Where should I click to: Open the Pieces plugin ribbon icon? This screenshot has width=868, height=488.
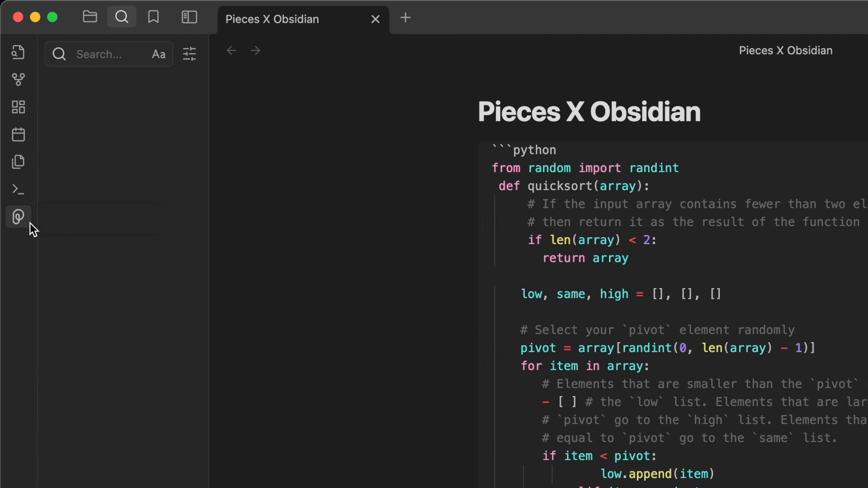click(x=18, y=217)
